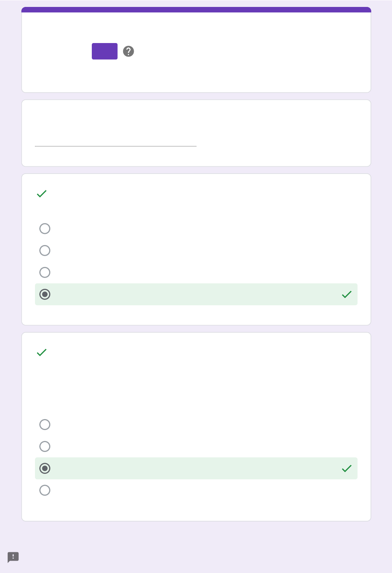Click the report problem icon at bottom left
392x573 pixels.
click(13, 557)
